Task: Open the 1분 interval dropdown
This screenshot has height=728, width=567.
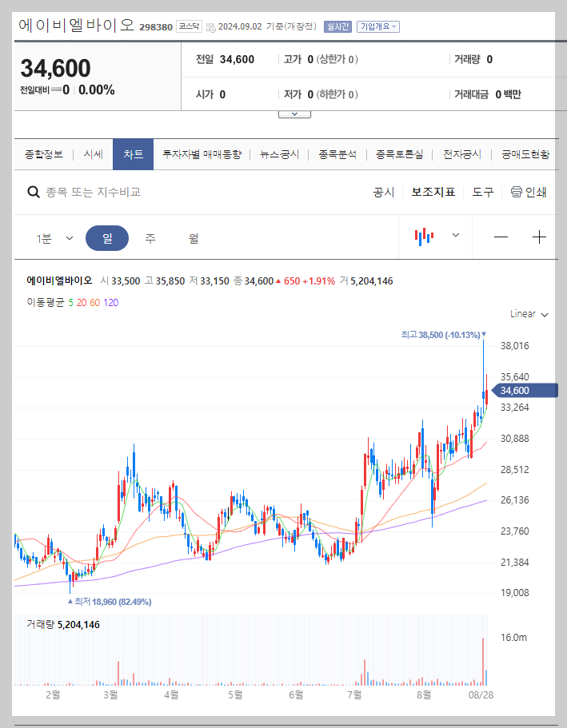Action: [x=50, y=237]
